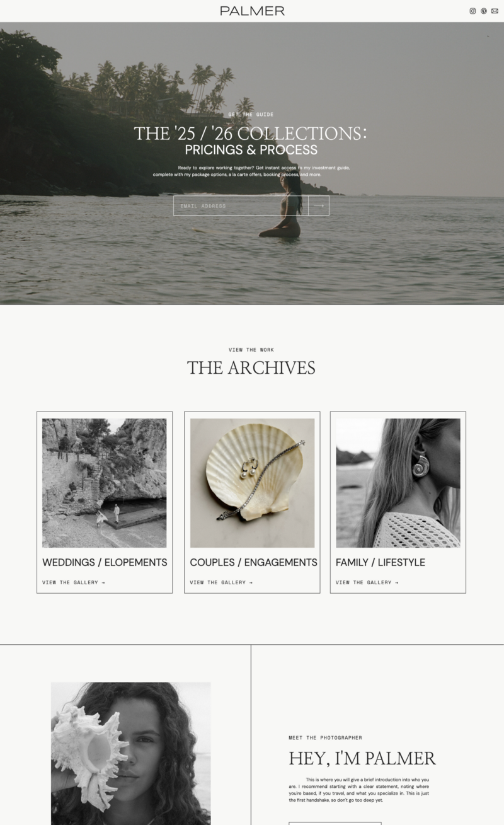Open the Instagram icon in the header
The height and width of the screenshot is (825, 504).
pos(472,11)
